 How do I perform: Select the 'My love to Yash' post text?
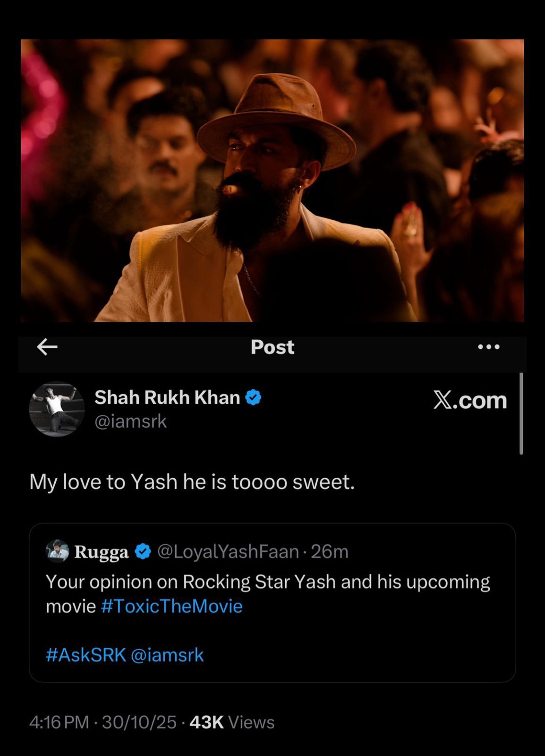[192, 482]
